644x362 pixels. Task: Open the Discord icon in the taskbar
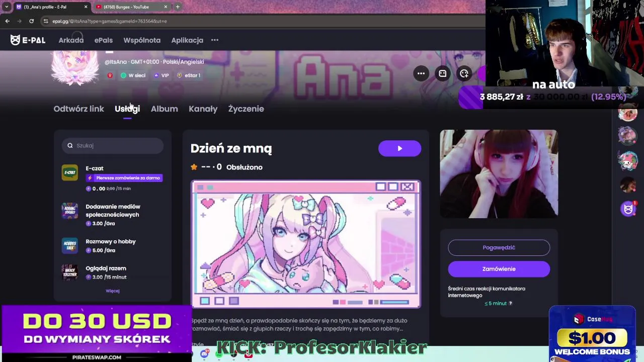click(x=204, y=354)
